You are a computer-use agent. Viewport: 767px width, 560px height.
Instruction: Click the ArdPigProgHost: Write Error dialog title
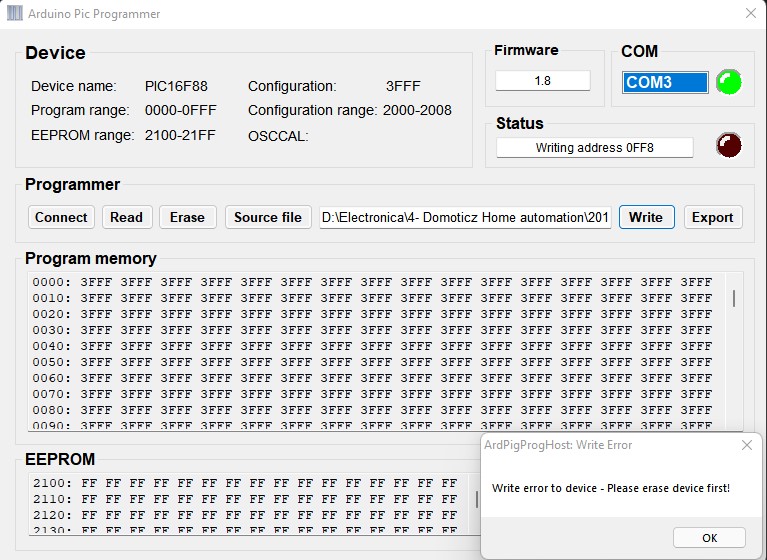[558, 445]
